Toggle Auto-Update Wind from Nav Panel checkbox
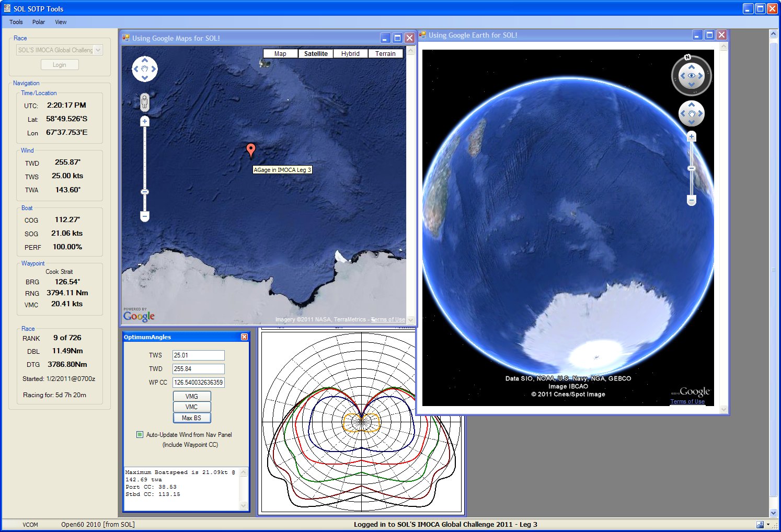Viewport: 781px width, 532px height. (x=140, y=434)
